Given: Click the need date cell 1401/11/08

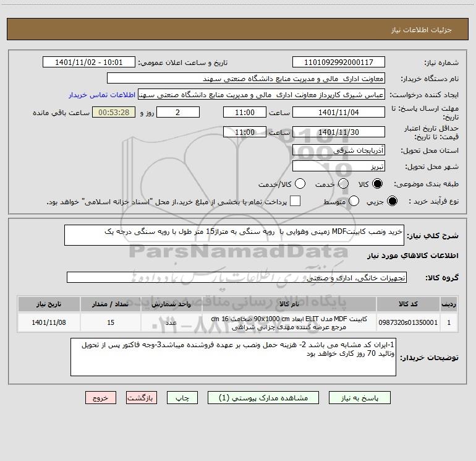Looking at the screenshot, I should click(x=49, y=322).
